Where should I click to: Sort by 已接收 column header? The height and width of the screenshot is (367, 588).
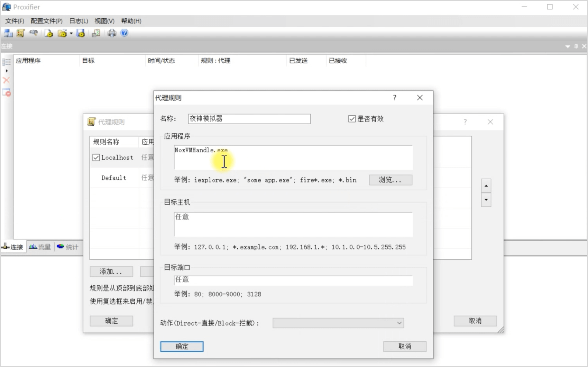346,61
